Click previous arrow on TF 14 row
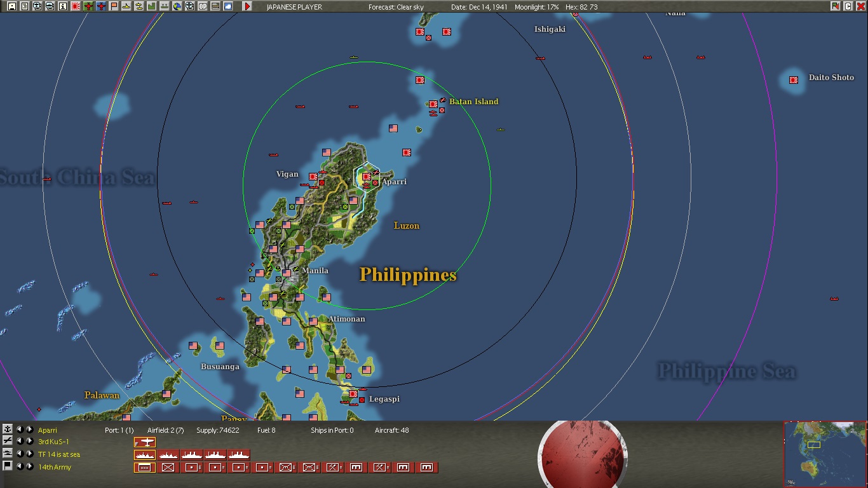 20,454
